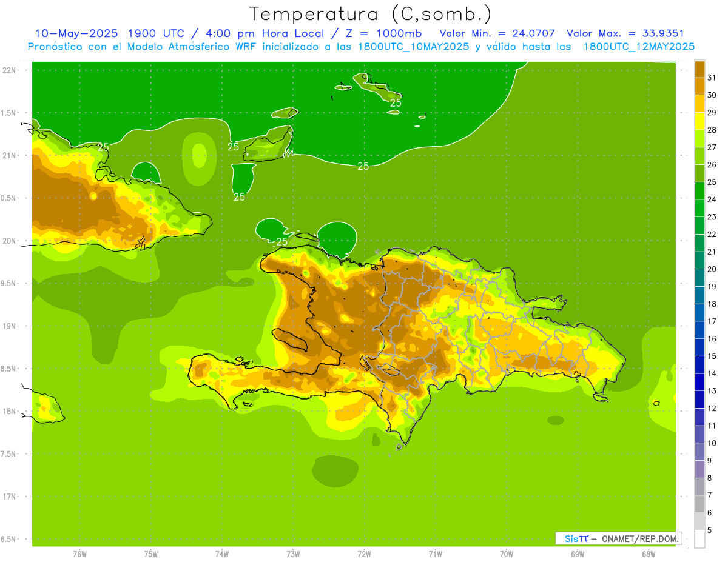Click the colorbar tick label 9
Viewport: 728px width, 562px height.
tap(710, 461)
